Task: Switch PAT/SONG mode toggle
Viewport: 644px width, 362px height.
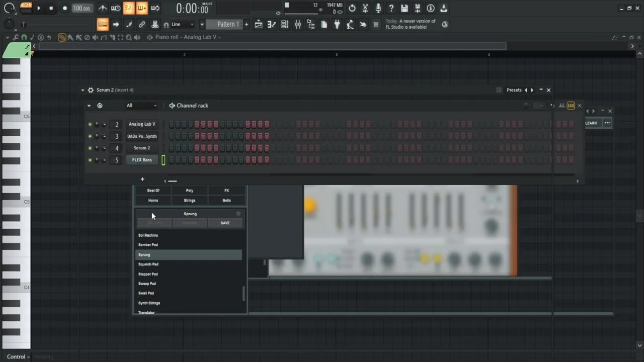Action: pos(26,8)
